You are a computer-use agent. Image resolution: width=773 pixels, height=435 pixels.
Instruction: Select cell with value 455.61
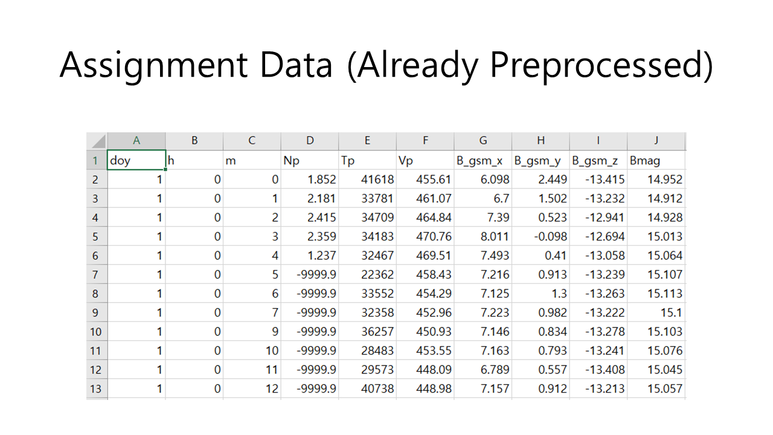coord(425,180)
